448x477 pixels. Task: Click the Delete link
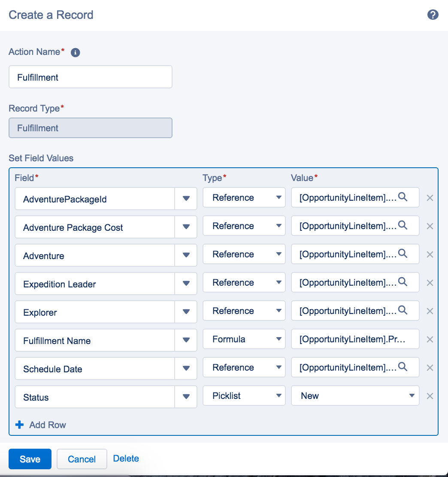click(126, 458)
